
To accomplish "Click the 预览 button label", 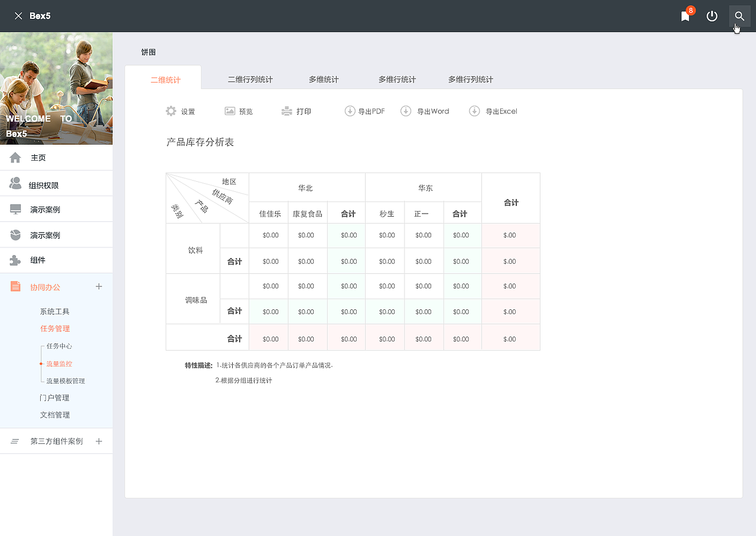I will click(246, 112).
